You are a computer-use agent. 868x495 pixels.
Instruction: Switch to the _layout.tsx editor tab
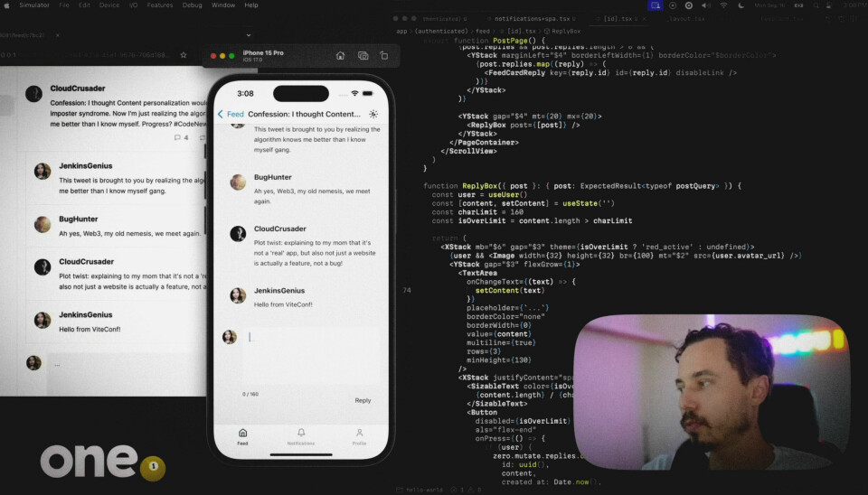pyautogui.click(x=685, y=19)
